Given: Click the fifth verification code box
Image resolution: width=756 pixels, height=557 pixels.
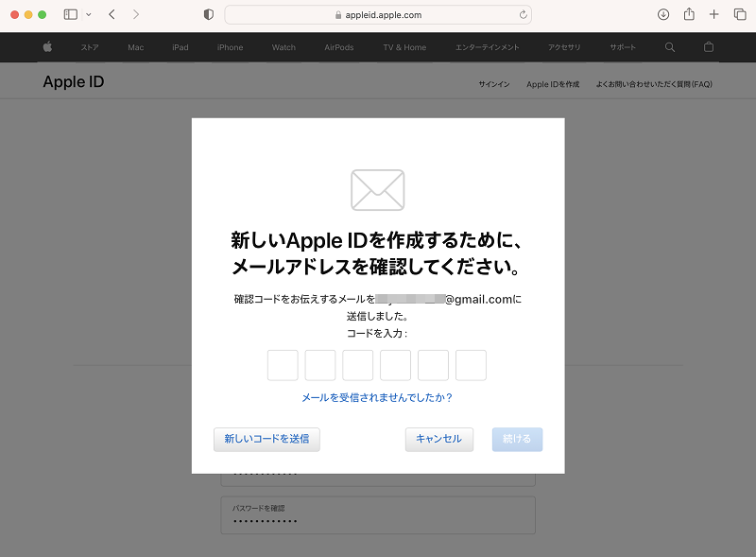Looking at the screenshot, I should coord(433,365).
